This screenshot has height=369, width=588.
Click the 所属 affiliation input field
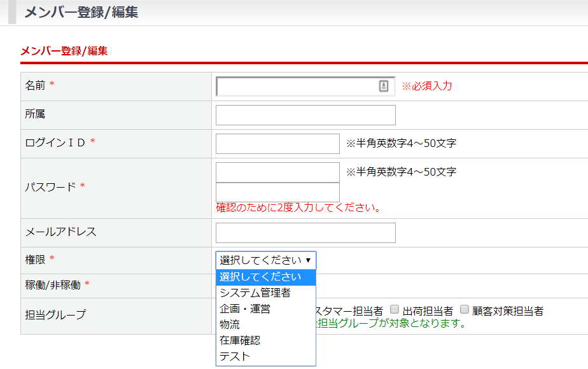coord(305,115)
